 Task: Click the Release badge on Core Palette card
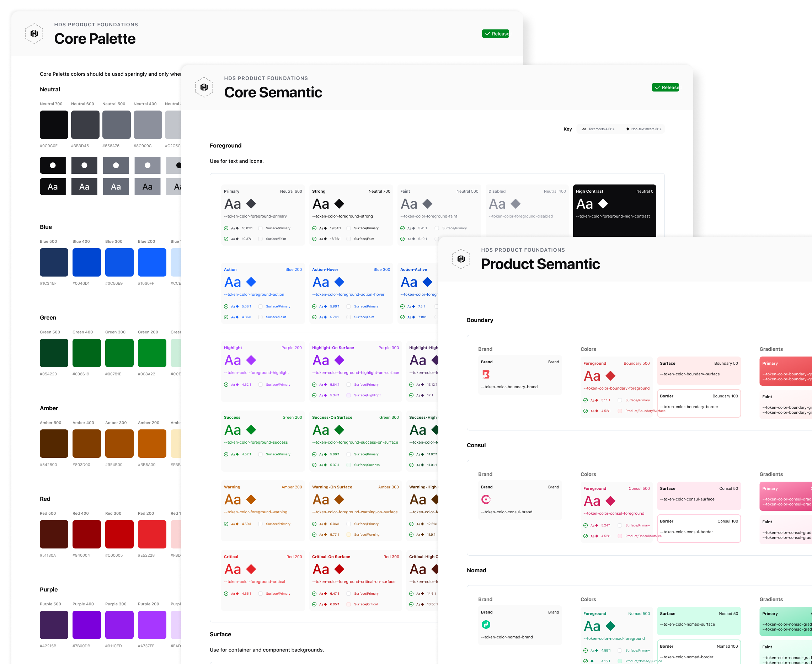click(495, 34)
